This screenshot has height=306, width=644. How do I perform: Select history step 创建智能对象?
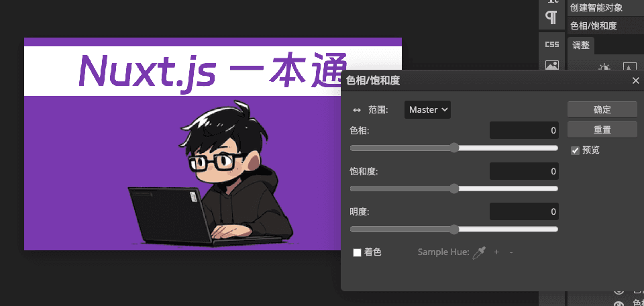coord(604,7)
